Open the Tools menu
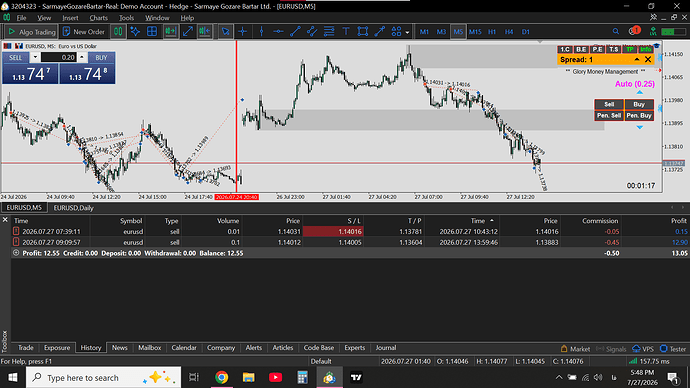Screen dimensions: 690x388 coord(126,18)
